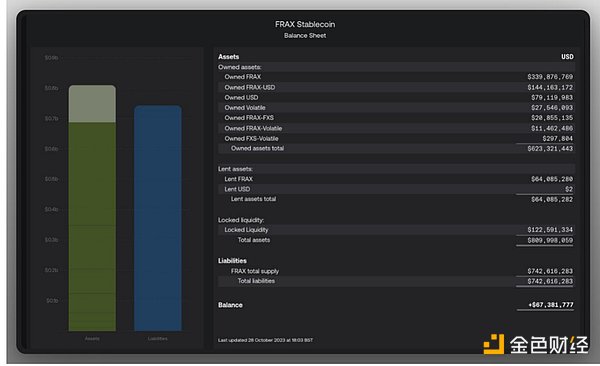Screen dimensions: 600x366
Task: Click the blue Liabilities bar
Action: point(158,218)
